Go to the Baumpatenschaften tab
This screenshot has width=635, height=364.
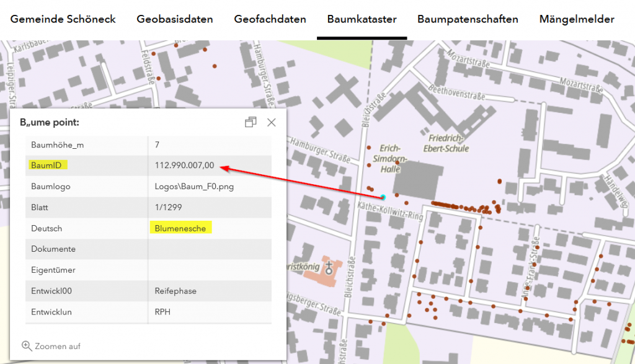468,19
